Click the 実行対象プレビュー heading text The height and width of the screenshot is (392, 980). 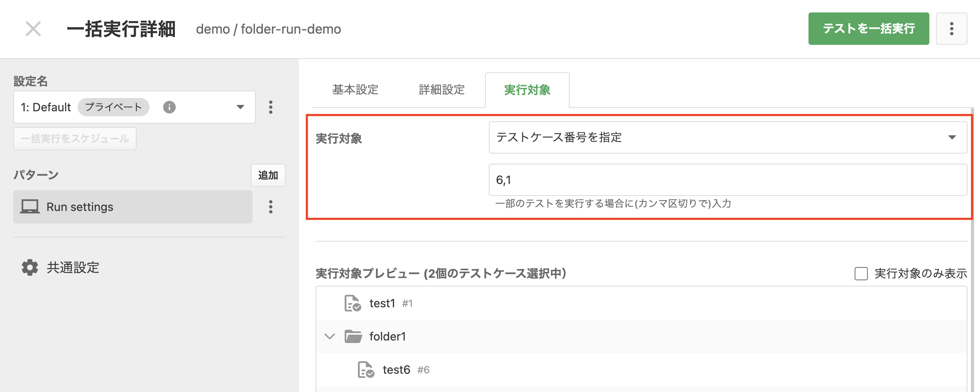pyautogui.click(x=441, y=273)
